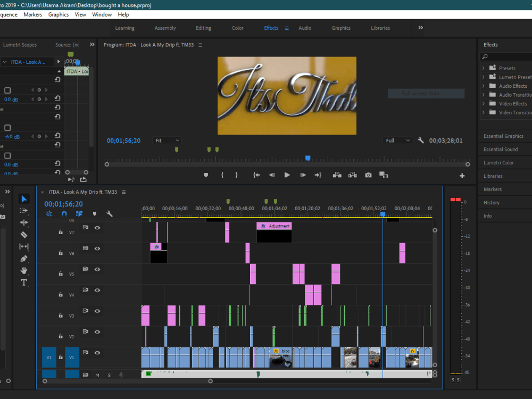
Task: Toggle V4 track output eye
Action: click(x=97, y=290)
